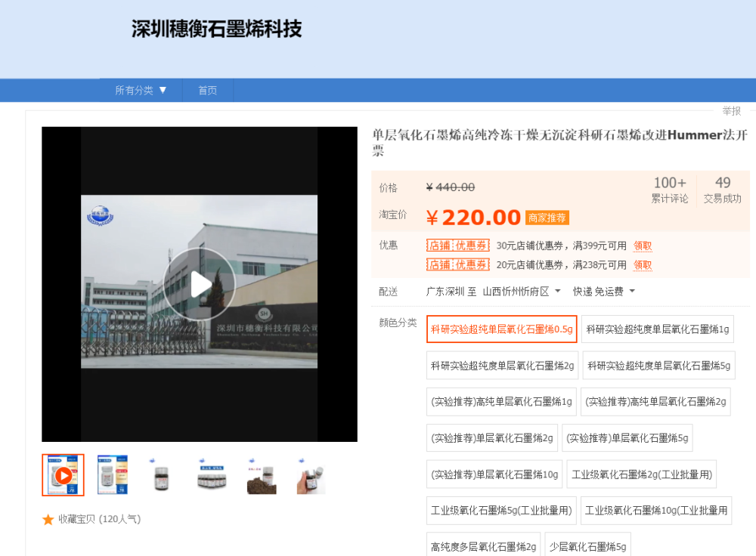756x556 pixels.
Task: Select the 科研实验超纯度单层氧化石墨烯1g variant
Action: tap(656, 329)
